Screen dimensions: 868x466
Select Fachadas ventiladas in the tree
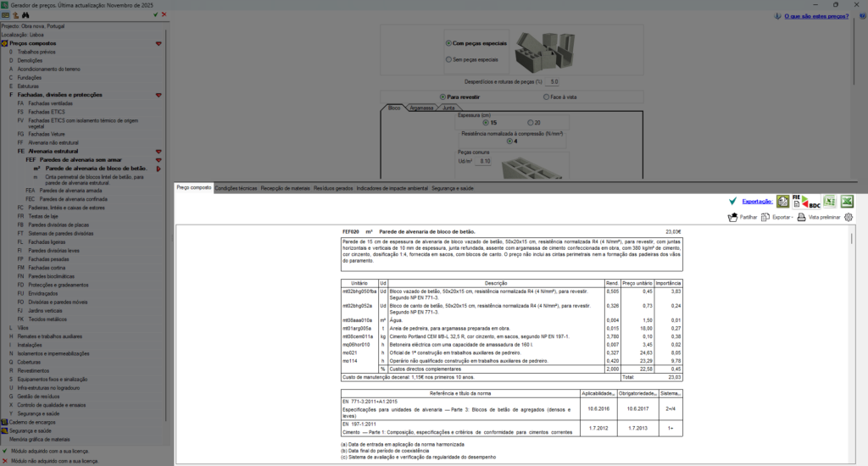tap(50, 103)
